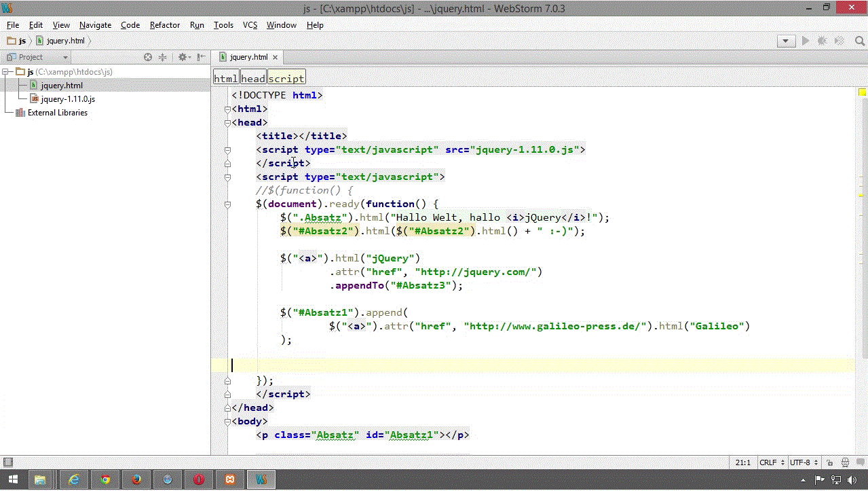Click jquery.html in navigation bar
868x491 pixels.
coord(60,41)
